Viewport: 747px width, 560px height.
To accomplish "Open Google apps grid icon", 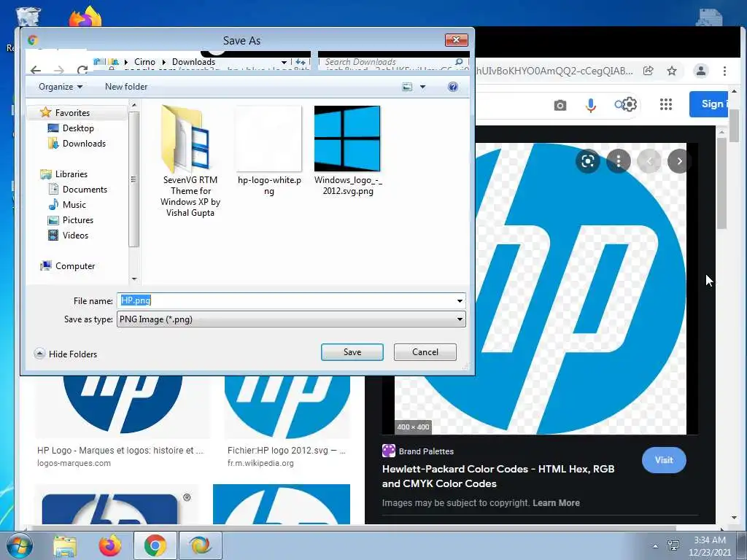I will [x=666, y=104].
